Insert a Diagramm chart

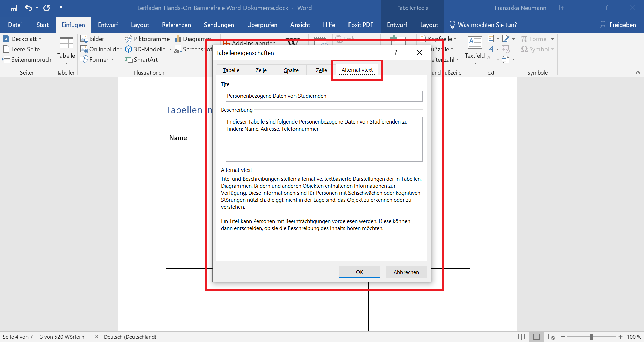click(x=193, y=39)
